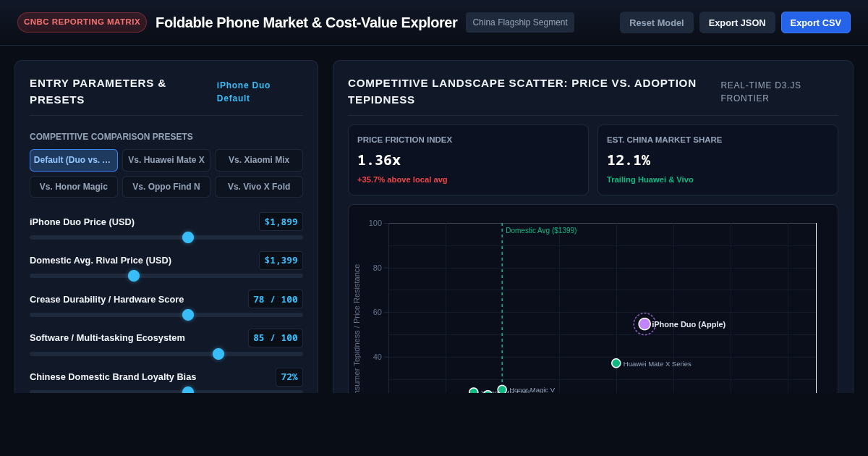
Task: Click the 85 / 100 ecosystem score value
Action: point(276,338)
